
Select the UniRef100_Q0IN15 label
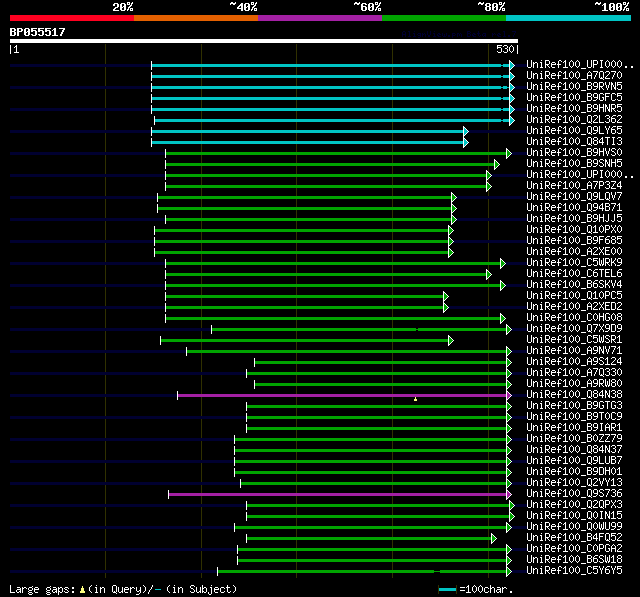[x=574, y=516]
